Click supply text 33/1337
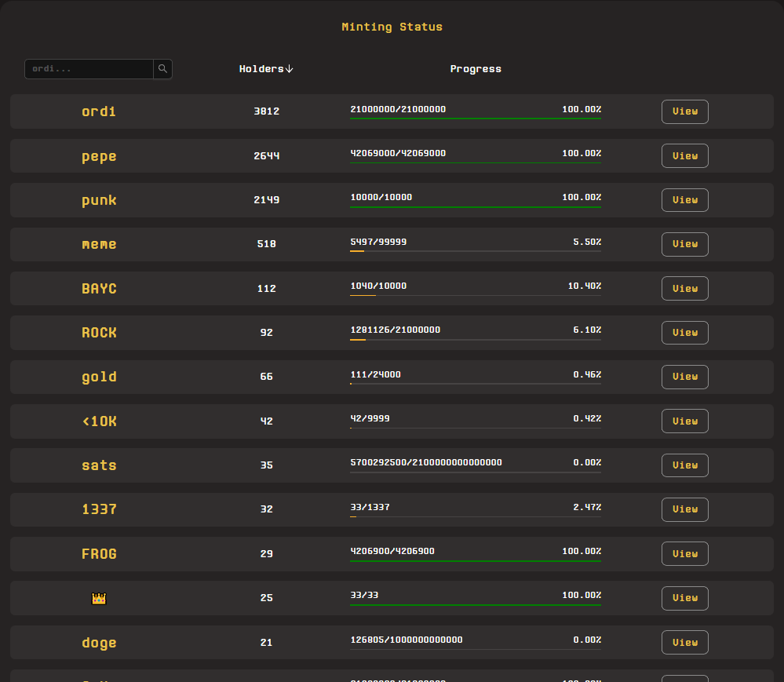 [370, 507]
